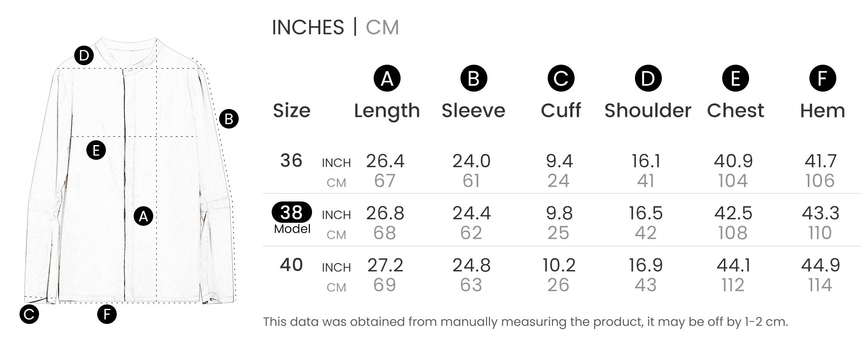Click the A marker on shirt body
Image resolution: width=868 pixels, height=350 pixels.
click(143, 216)
